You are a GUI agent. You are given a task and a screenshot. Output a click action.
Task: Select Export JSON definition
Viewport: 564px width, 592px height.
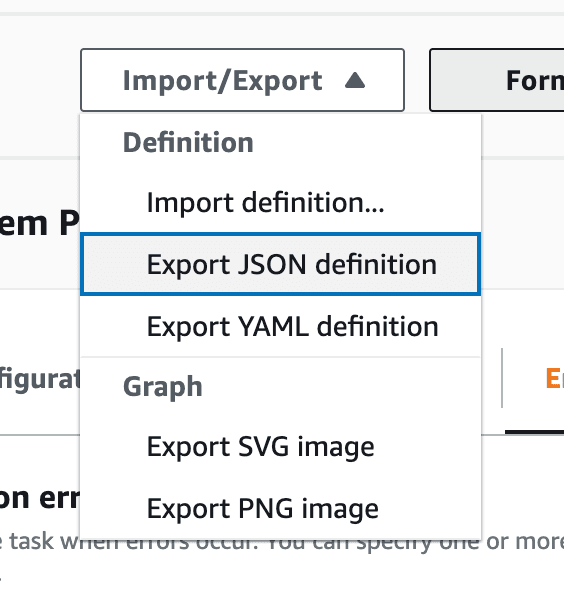click(x=281, y=264)
